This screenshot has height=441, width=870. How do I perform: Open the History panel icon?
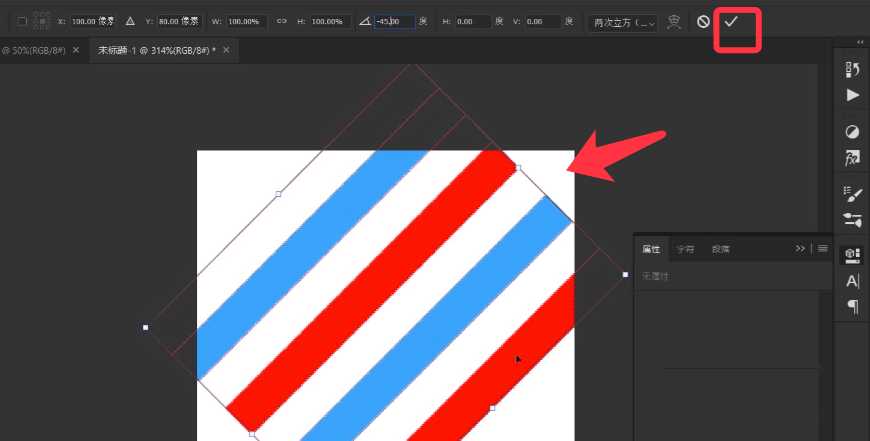pos(852,69)
